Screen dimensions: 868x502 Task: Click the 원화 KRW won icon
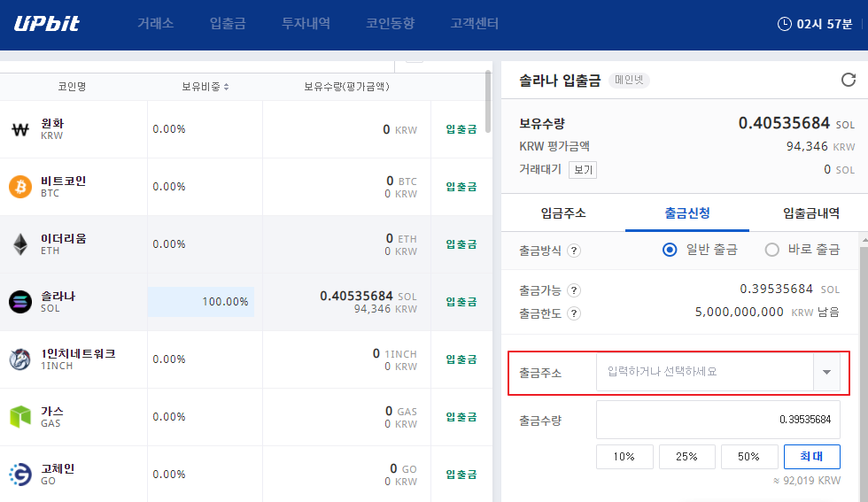(x=20, y=129)
